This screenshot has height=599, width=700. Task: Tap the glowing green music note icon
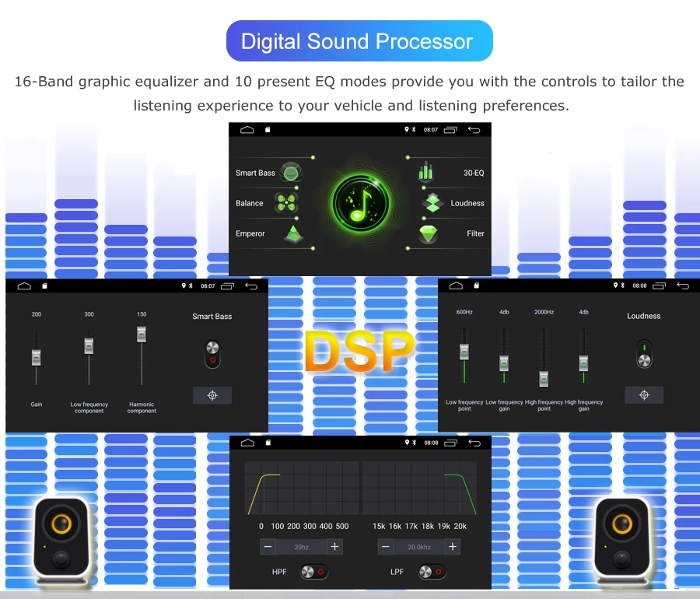360,202
